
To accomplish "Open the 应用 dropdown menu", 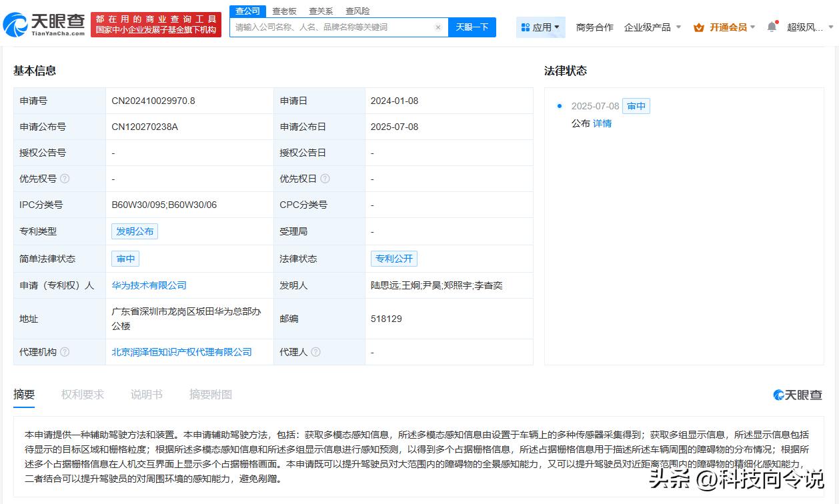I will point(541,27).
